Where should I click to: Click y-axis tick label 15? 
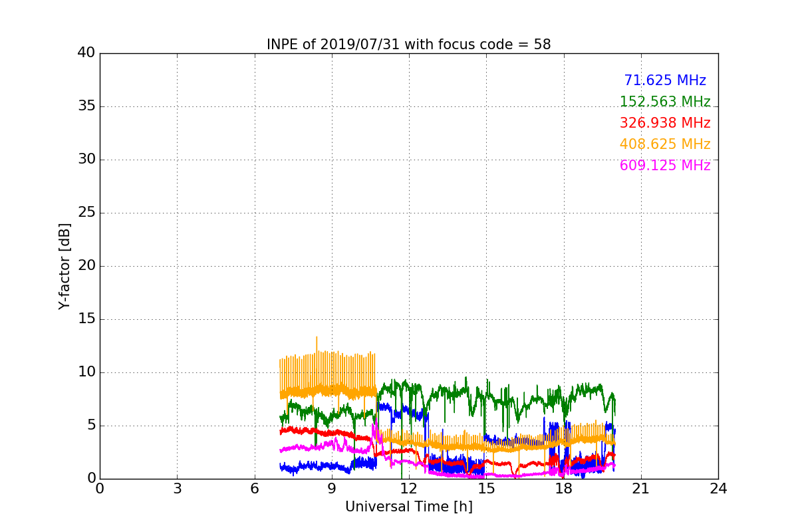point(86,319)
